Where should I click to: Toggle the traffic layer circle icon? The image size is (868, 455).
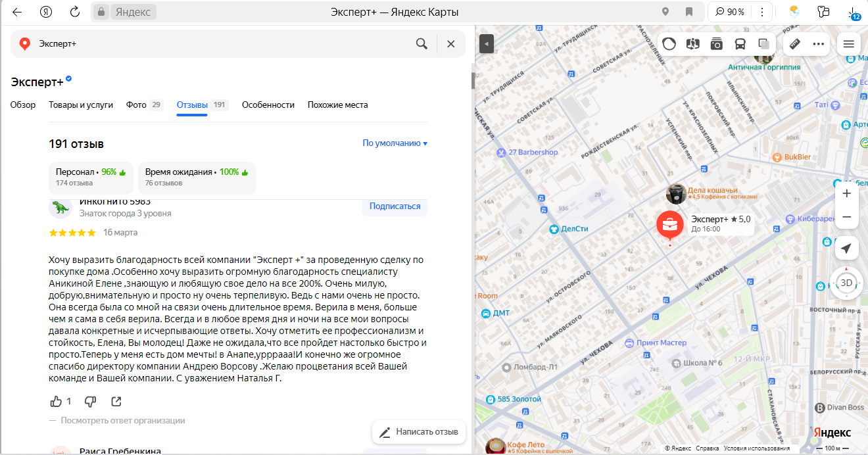[x=669, y=44]
